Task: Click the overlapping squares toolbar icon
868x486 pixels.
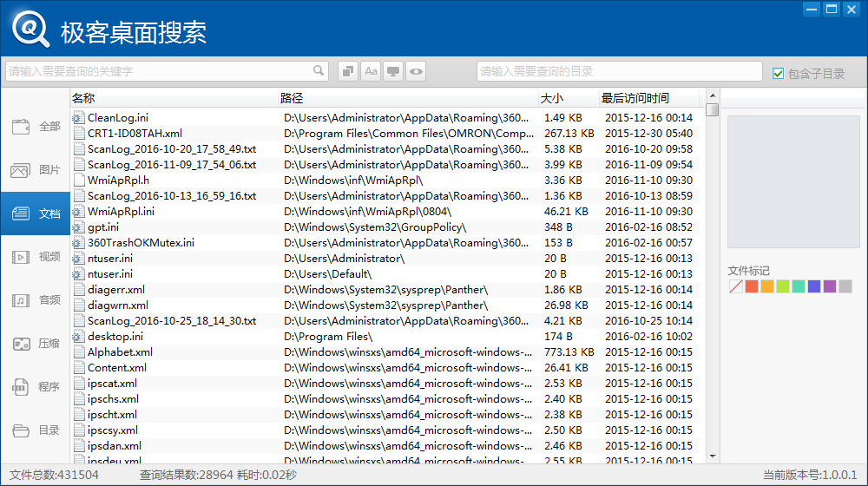Action: (347, 71)
